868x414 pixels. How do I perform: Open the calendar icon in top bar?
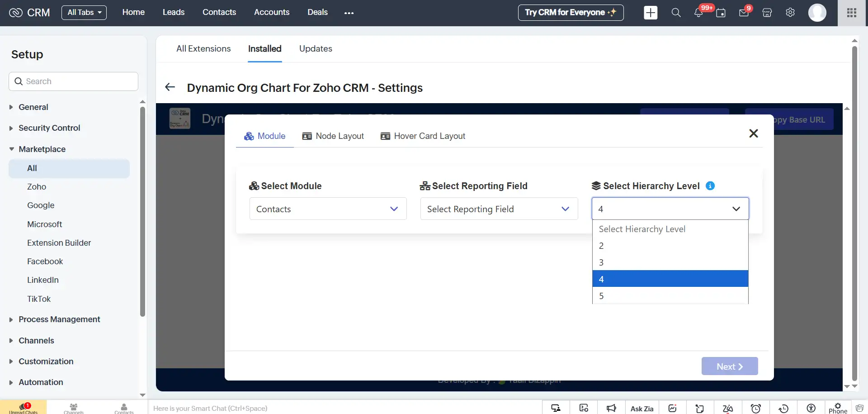(721, 13)
